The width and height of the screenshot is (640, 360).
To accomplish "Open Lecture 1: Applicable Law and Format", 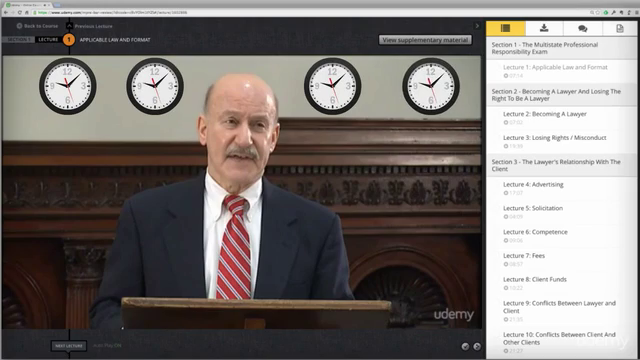I will pos(561,71).
